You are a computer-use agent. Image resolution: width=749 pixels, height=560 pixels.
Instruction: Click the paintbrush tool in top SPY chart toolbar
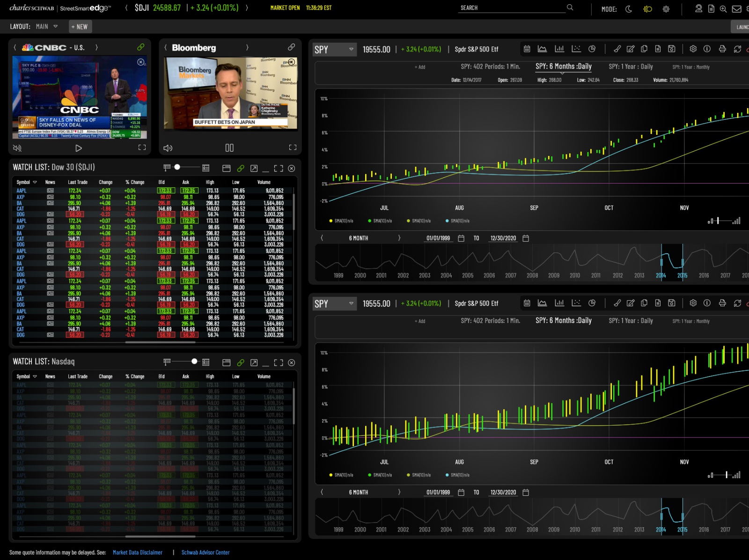click(617, 49)
